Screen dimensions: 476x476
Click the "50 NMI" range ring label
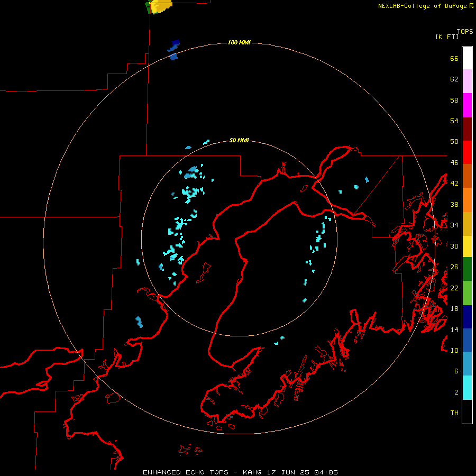[x=239, y=140]
